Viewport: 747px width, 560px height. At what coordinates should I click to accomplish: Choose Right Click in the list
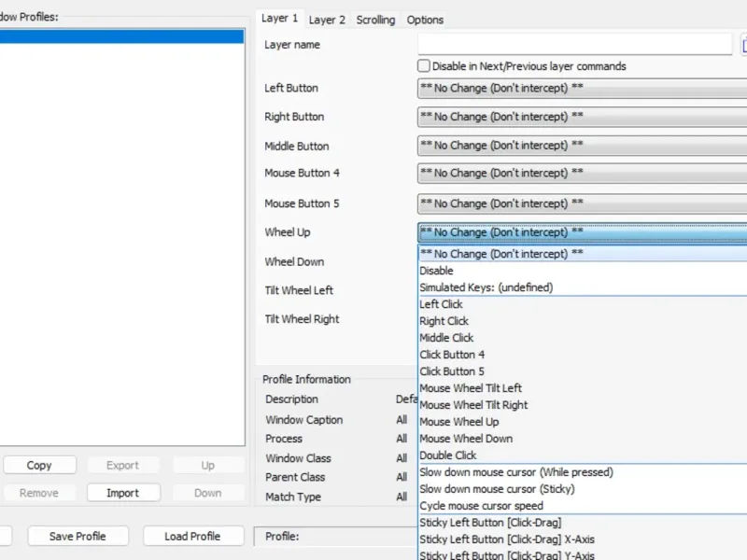[x=582, y=321]
